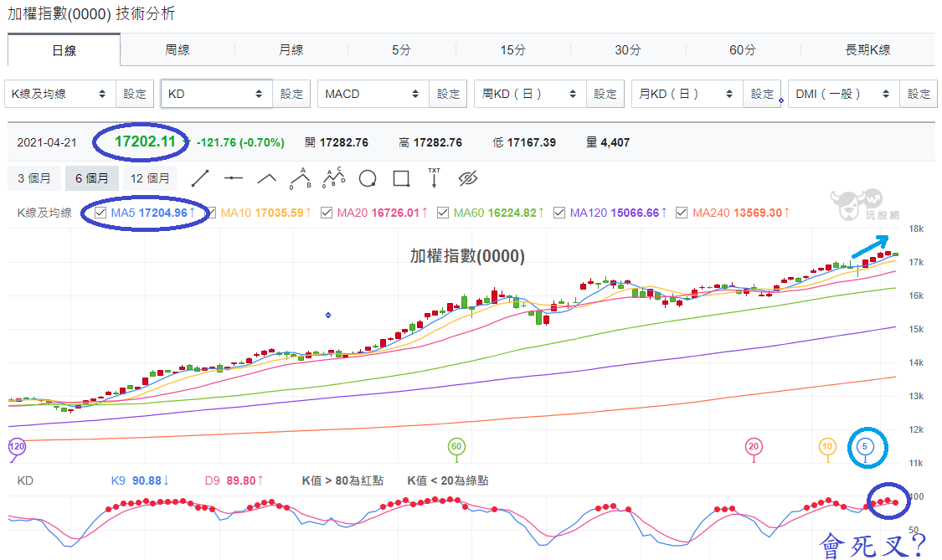This screenshot has width=942, height=560.
Task: Switch to the 60分 tab
Action: pos(743,50)
